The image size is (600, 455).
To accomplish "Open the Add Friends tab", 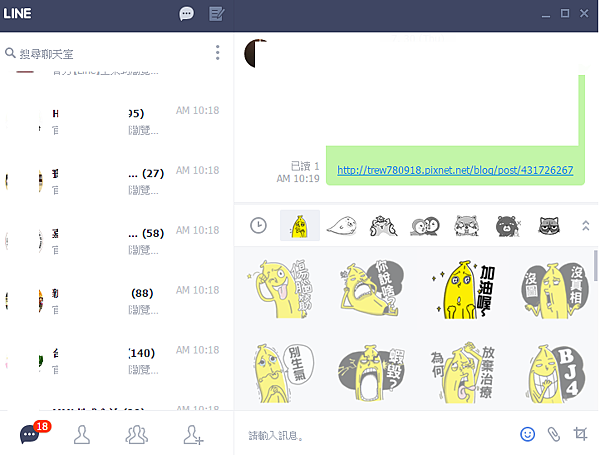I will coord(193,434).
